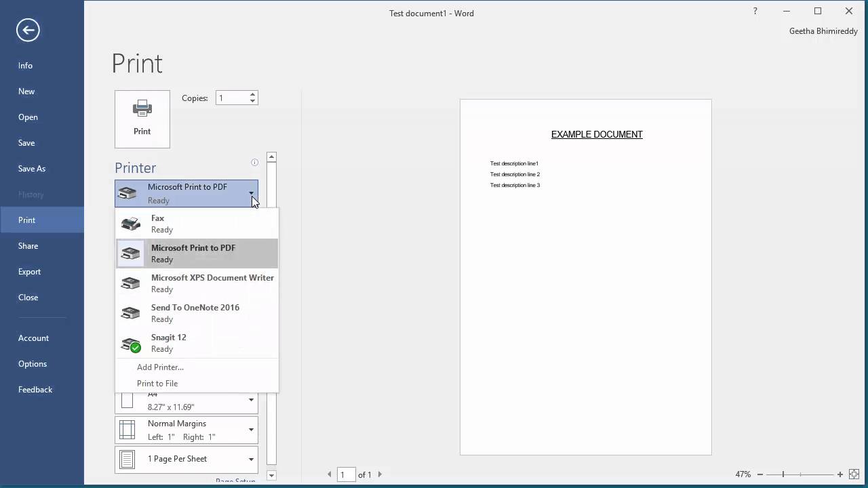Click Add Printer... option
The width and height of the screenshot is (868, 488).
(160, 367)
